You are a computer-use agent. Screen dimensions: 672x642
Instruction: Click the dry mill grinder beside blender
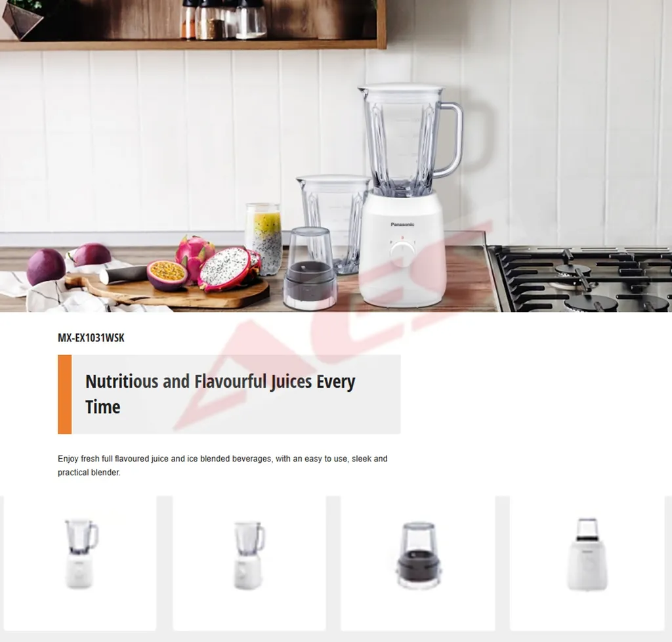pyautogui.click(x=310, y=268)
